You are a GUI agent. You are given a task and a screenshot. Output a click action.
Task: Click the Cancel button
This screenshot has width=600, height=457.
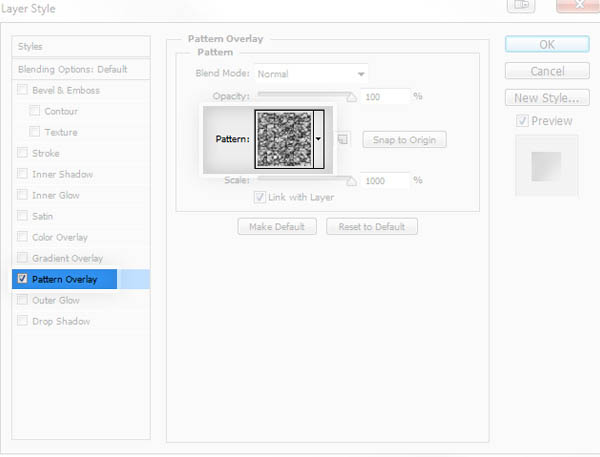tap(546, 71)
